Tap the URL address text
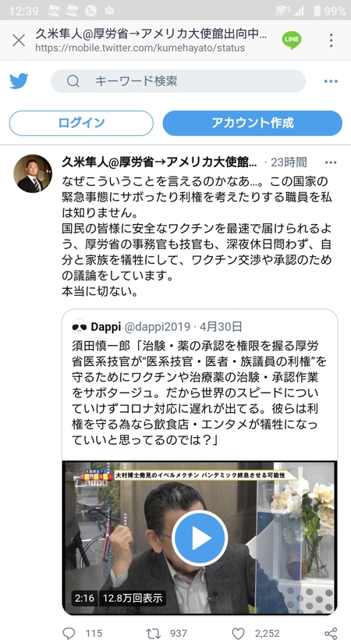Image resolution: width=351 pixels, height=644 pixels. 140,48
